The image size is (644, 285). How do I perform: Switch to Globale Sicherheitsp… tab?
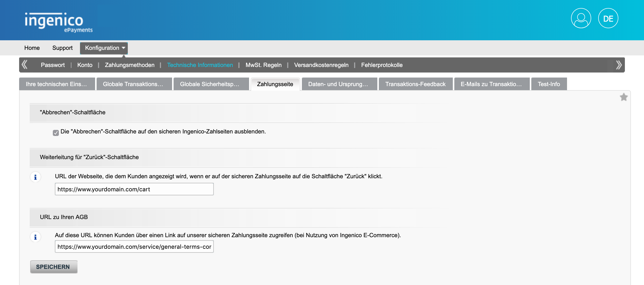[211, 84]
